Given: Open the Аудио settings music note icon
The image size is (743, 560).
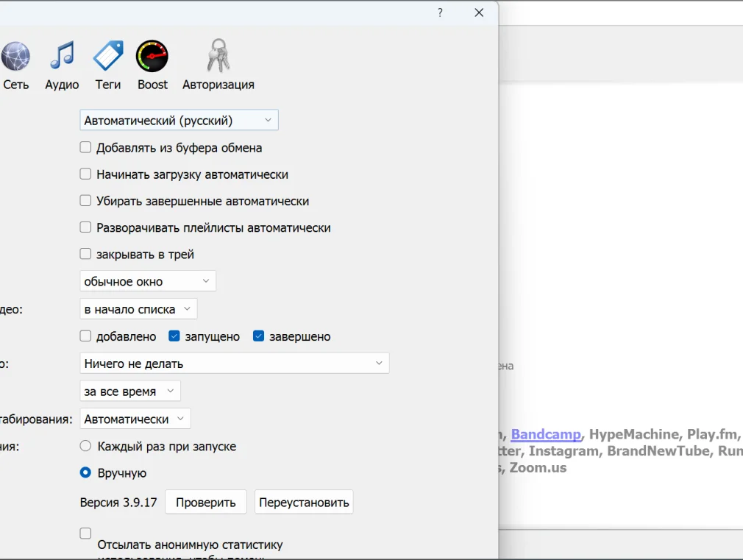Looking at the screenshot, I should (62, 57).
